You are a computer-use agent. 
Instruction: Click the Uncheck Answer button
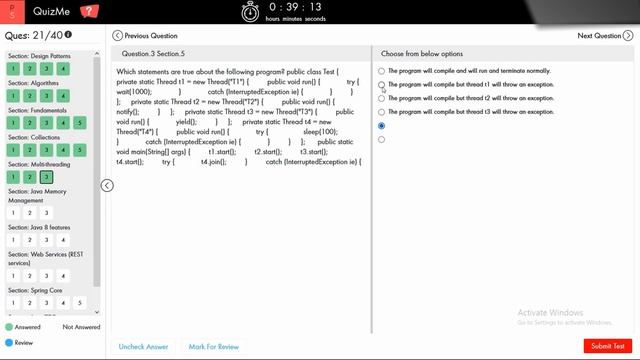[143, 347]
